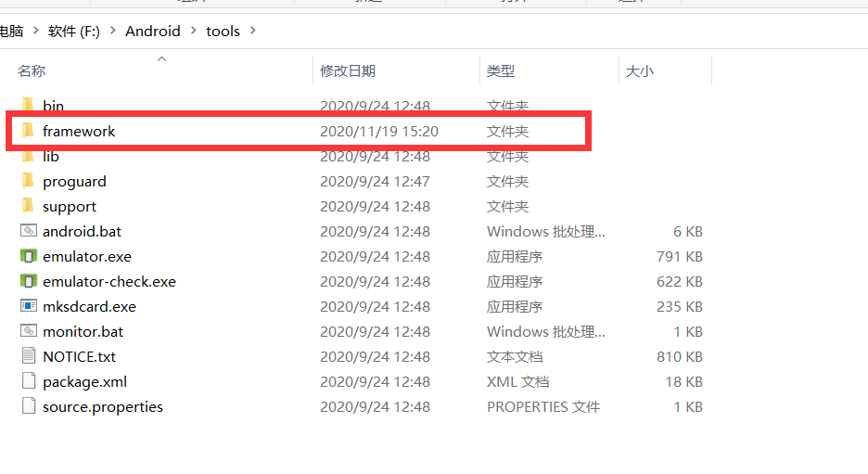Click mksdcard.exe's 应用程序 type cell
The image size is (868, 474).
tap(515, 306)
